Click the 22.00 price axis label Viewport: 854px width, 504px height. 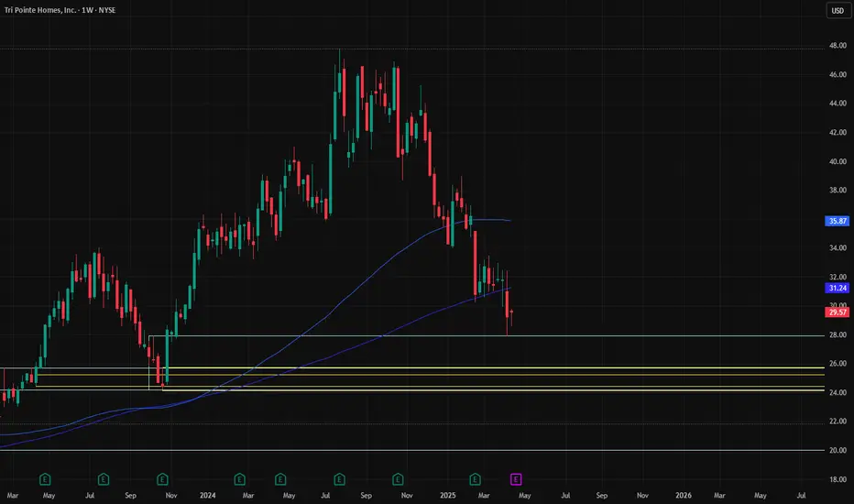click(838, 422)
